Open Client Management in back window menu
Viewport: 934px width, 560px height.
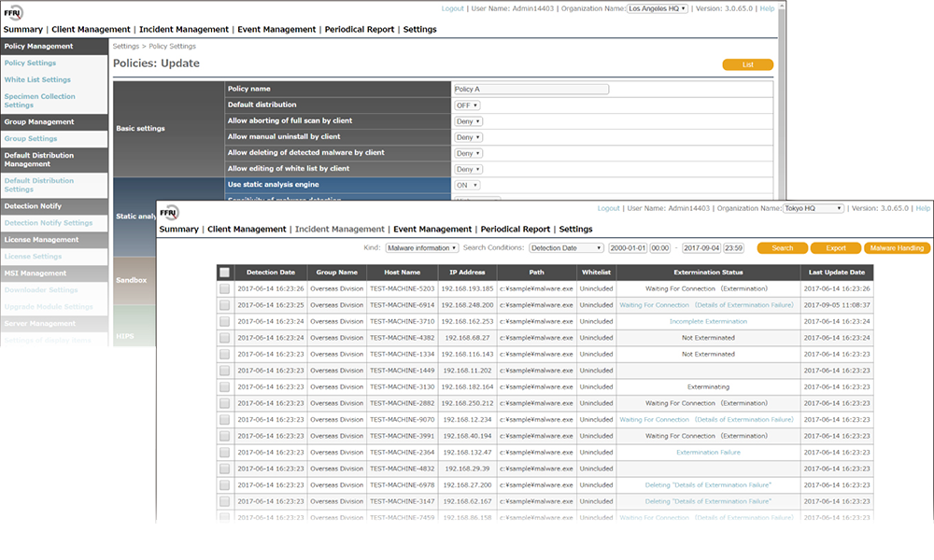coord(91,29)
